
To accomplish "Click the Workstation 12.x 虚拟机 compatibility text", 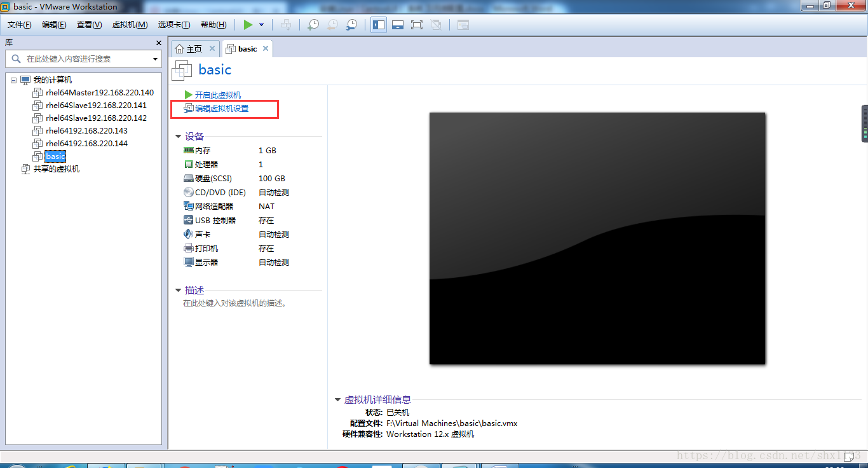I will 430,434.
